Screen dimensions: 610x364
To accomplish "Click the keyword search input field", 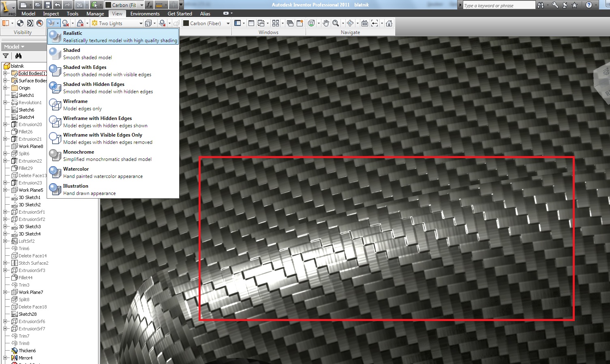I will tap(499, 5).
